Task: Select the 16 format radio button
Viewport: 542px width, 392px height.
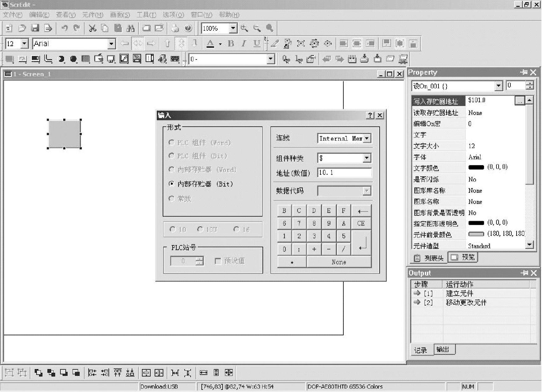Action: tap(236, 229)
